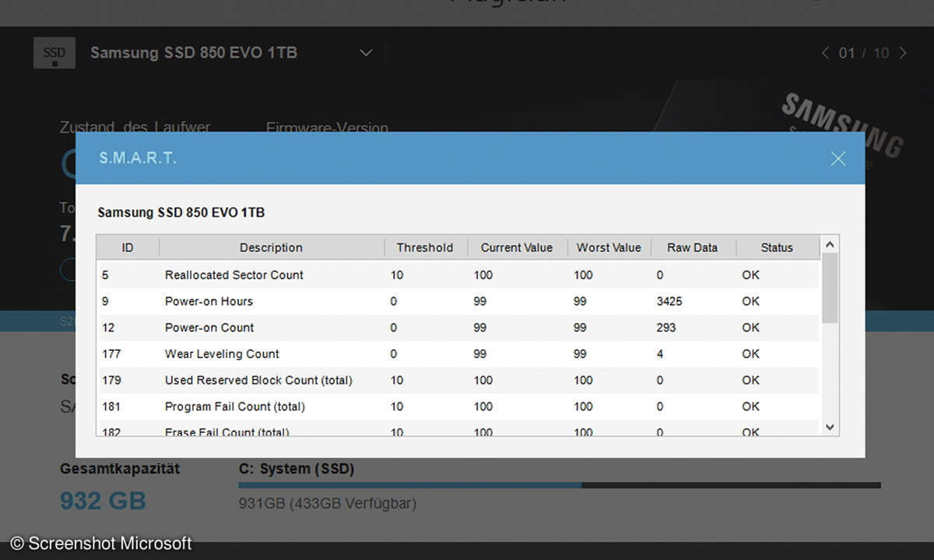This screenshot has height=560, width=934.
Task: Click the Threshold value 10 for Reallocated Sector Count
Action: [x=397, y=275]
